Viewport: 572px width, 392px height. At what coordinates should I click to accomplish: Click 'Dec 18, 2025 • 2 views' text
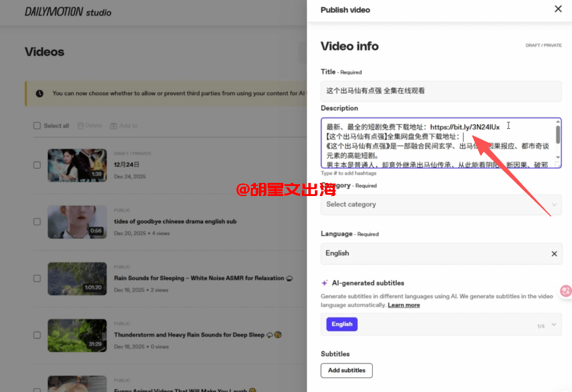click(141, 290)
